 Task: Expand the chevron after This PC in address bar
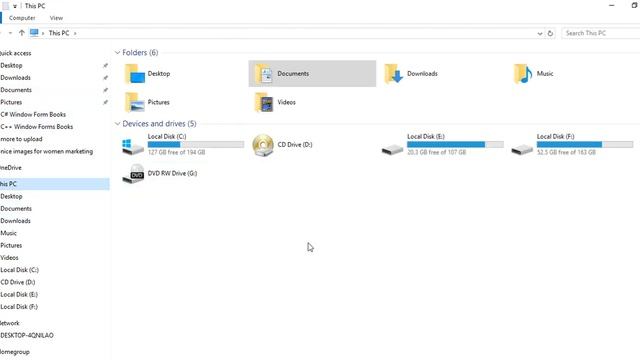coord(75,33)
